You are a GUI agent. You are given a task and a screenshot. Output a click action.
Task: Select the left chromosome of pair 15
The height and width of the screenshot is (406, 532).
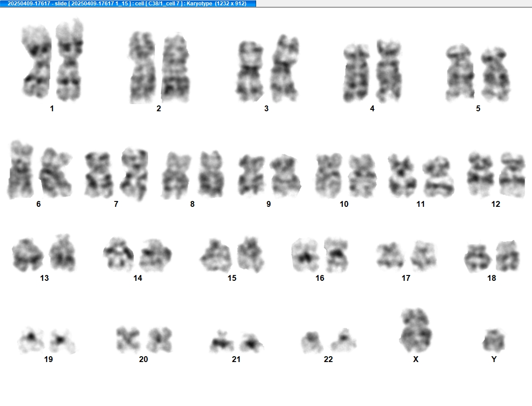coord(215,256)
